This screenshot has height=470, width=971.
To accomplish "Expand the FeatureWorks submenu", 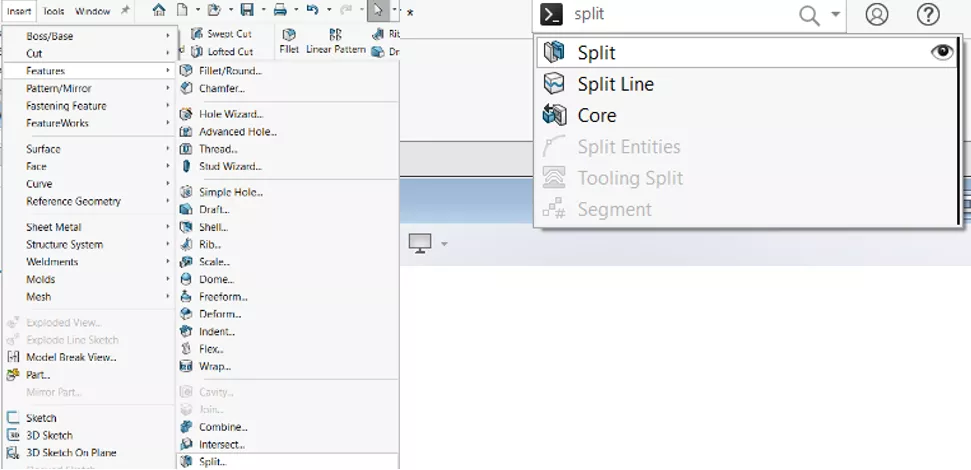I will 89,123.
